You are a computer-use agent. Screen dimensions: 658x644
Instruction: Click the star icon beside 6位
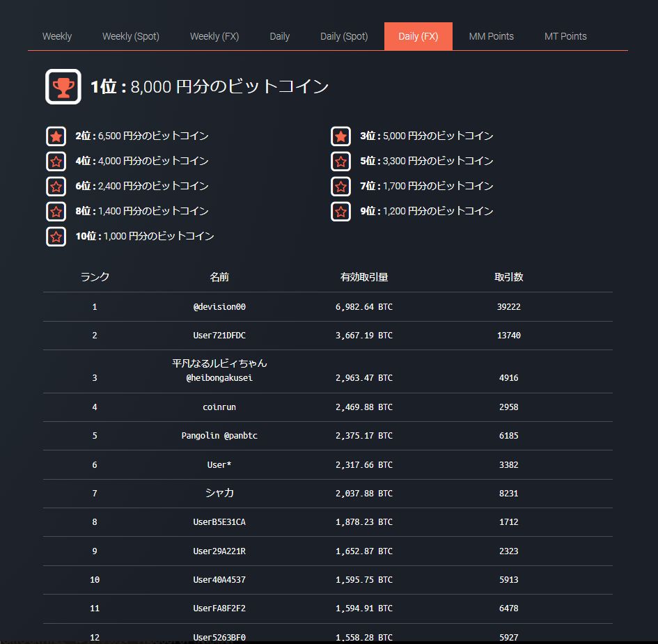click(56, 187)
